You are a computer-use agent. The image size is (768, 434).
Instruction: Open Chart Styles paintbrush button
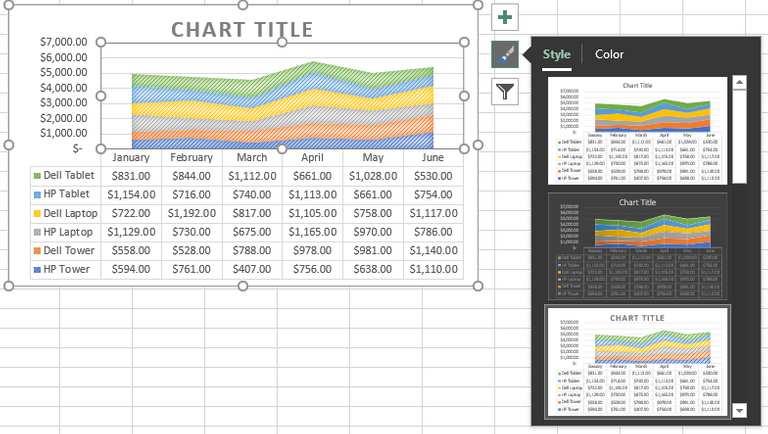point(504,54)
